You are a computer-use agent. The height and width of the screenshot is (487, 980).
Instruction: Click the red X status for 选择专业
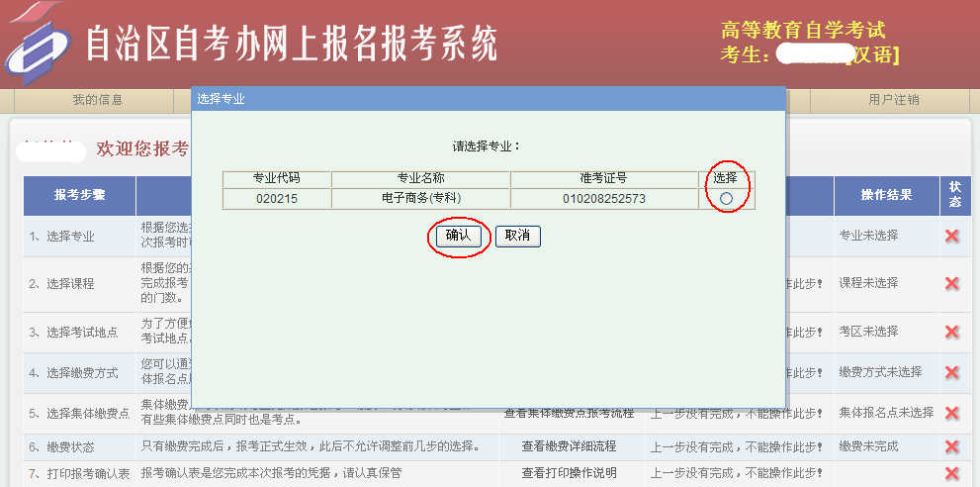pos(952,236)
